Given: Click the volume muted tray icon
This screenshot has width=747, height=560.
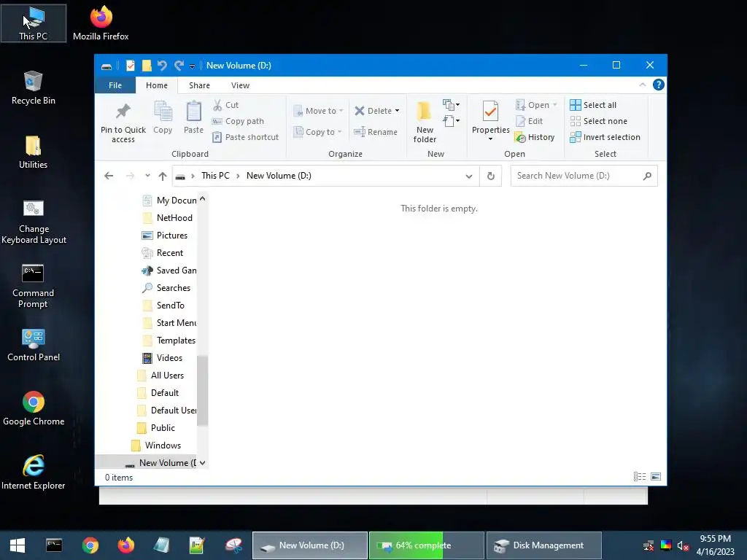Looking at the screenshot, I should tap(683, 545).
